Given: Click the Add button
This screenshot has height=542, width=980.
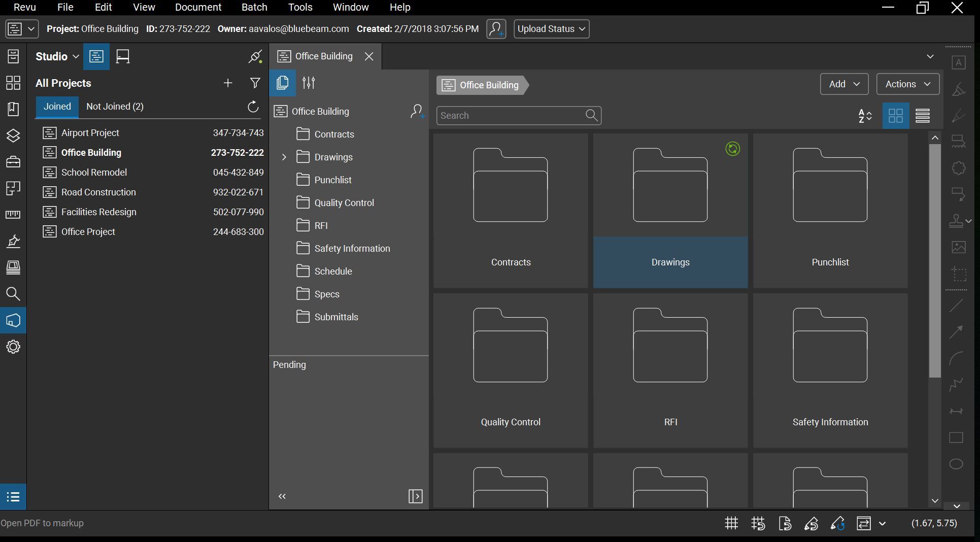Looking at the screenshot, I should click(x=844, y=84).
